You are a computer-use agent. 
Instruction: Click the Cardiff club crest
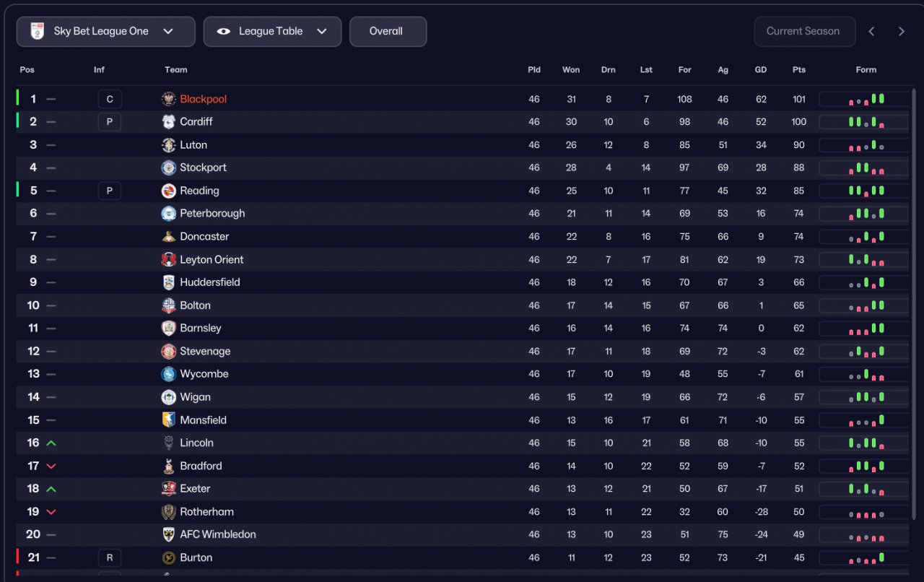168,122
